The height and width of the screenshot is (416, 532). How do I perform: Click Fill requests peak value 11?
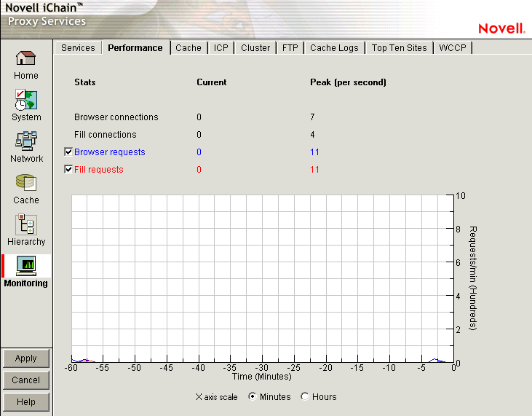tap(314, 170)
